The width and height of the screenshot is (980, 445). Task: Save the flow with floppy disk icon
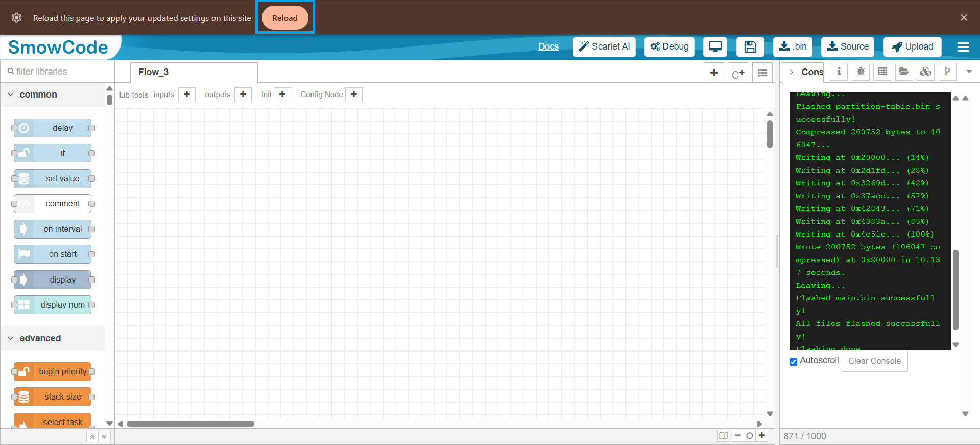click(750, 46)
